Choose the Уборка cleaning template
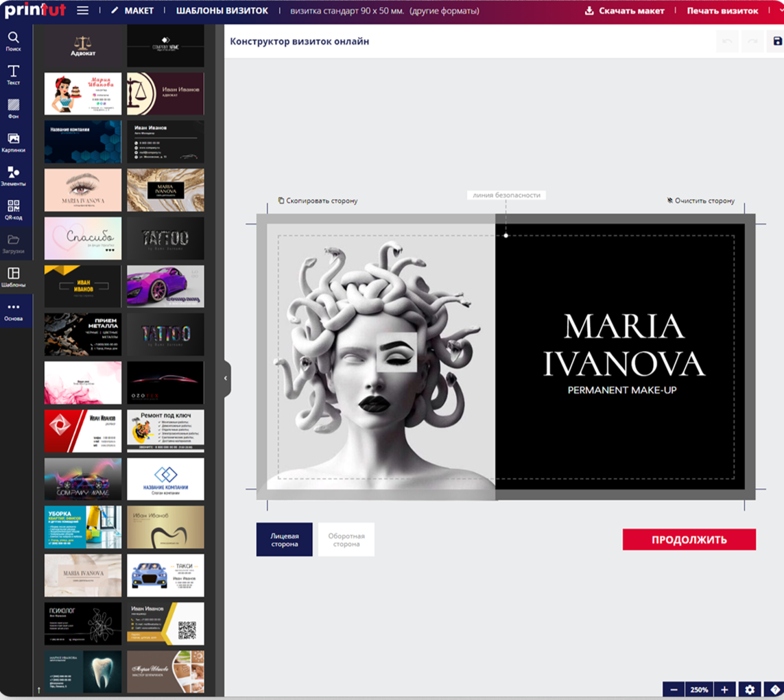 [83, 527]
